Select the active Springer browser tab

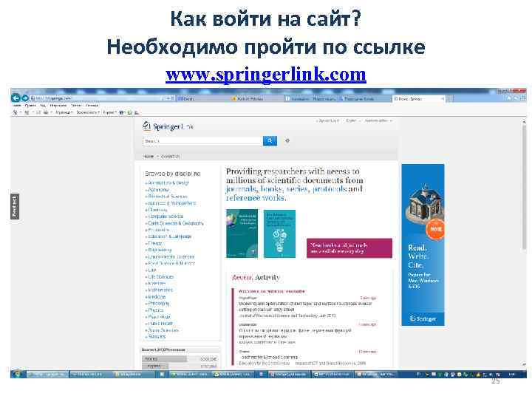418,98
